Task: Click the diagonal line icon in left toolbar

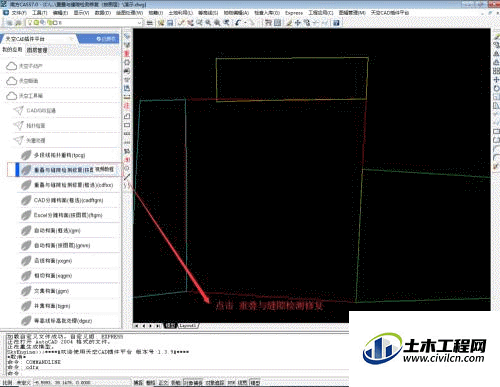Action: pos(127,177)
